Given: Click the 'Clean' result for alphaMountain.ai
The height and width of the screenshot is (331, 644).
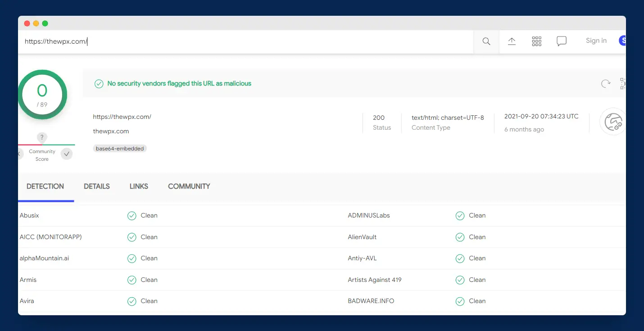Looking at the screenshot, I should tap(149, 258).
